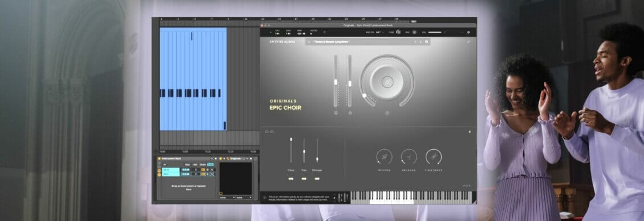Go to the next preset arrow
This screenshot has height=221, width=644.
(x=421, y=42)
